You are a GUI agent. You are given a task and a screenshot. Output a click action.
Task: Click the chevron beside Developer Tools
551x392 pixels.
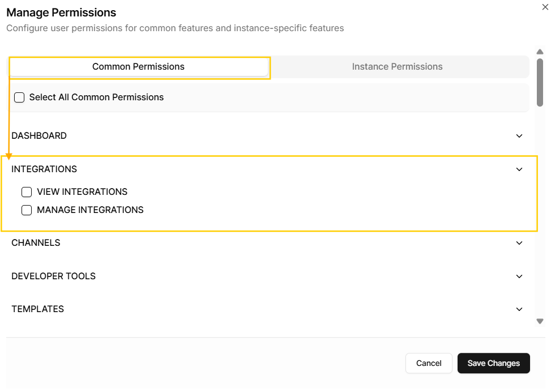coord(519,276)
